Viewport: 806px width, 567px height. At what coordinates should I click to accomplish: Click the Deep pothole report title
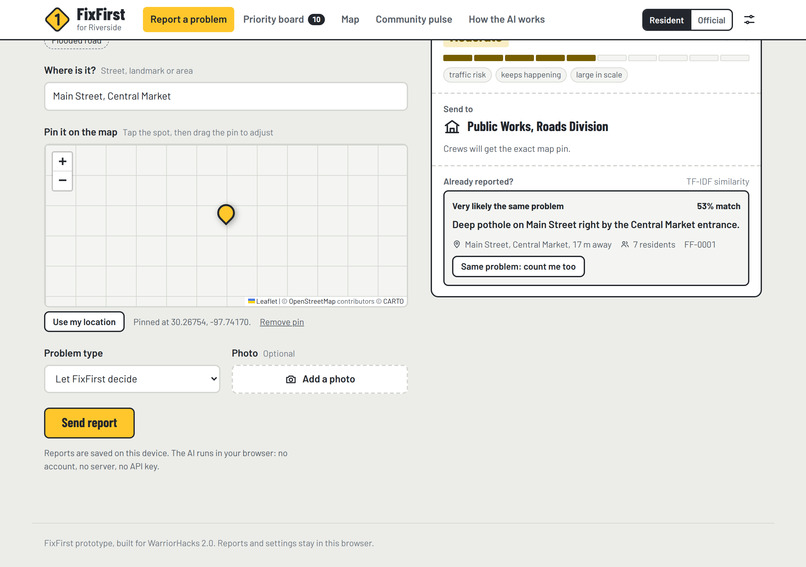596,225
